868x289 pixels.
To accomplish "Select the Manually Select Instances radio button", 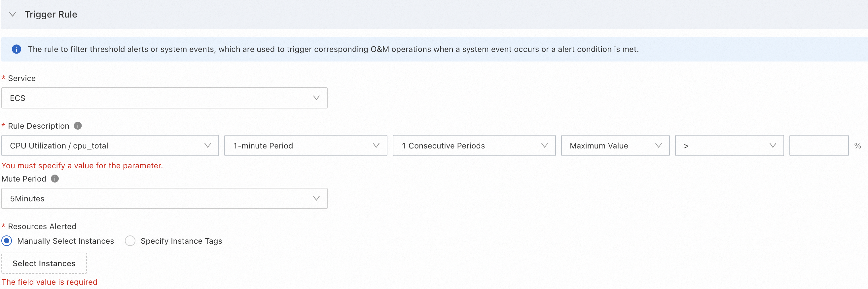I will 7,241.
